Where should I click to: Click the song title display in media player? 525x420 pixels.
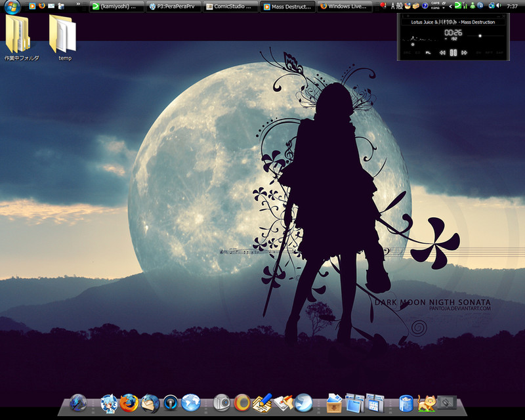[453, 22]
